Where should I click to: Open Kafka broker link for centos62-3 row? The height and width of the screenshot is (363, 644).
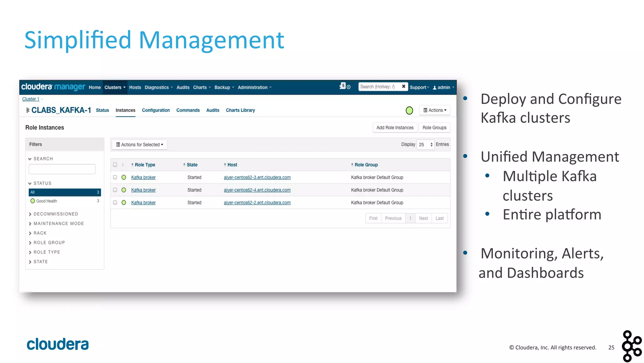143,178
